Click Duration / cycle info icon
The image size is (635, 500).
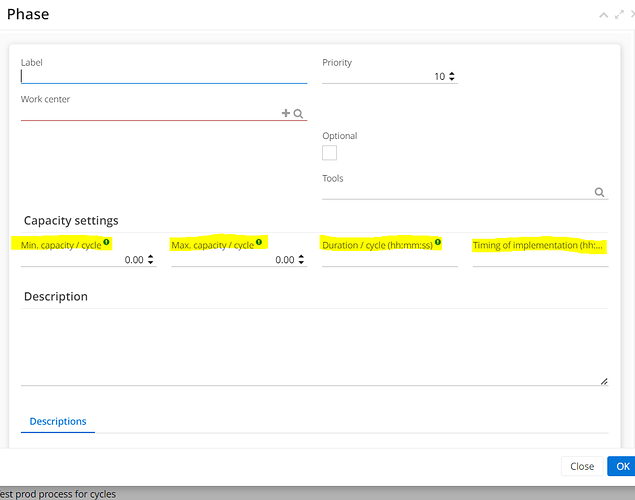[x=438, y=242]
